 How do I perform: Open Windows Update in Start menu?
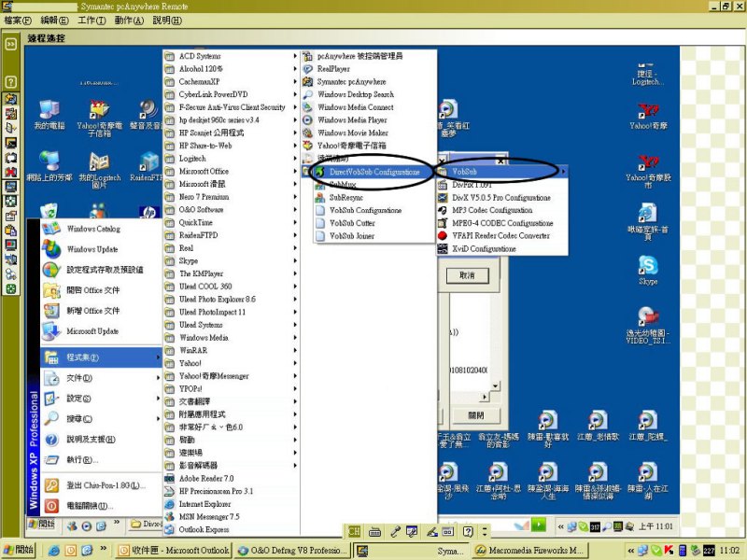(92, 249)
